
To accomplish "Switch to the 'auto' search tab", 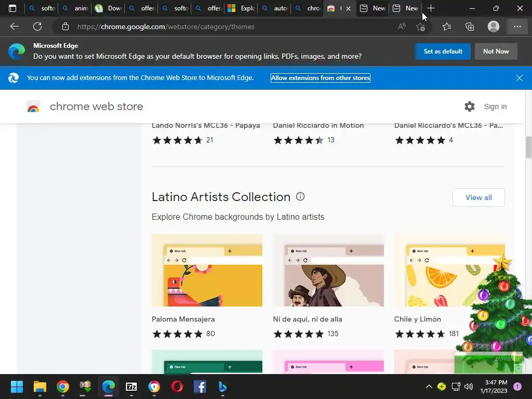I will coord(274,8).
